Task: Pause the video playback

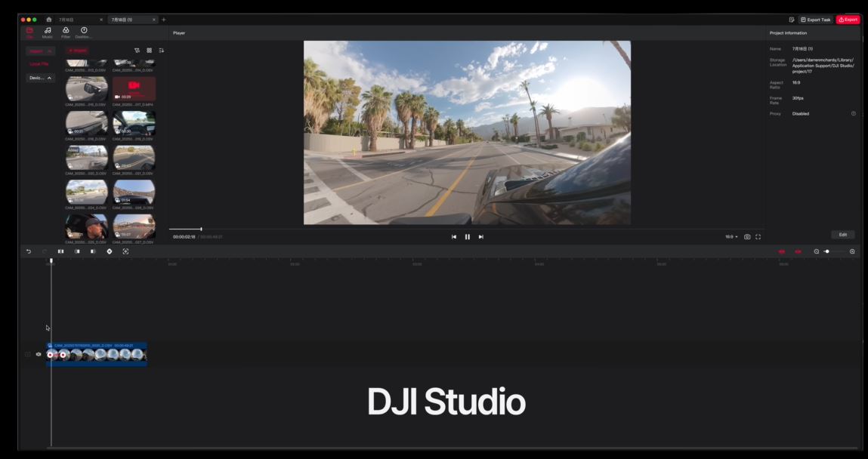Action: [x=467, y=237]
